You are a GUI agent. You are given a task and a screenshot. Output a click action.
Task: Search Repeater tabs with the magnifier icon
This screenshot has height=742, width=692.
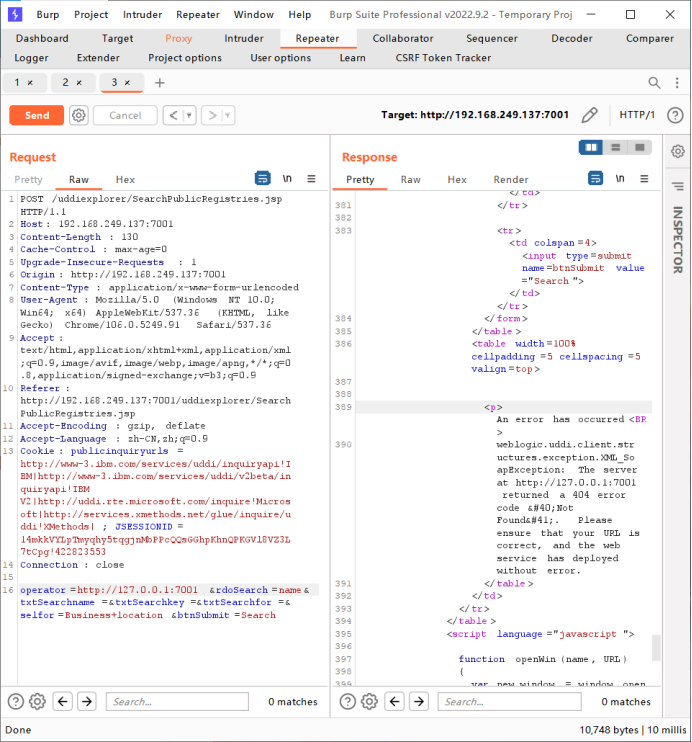[x=654, y=83]
